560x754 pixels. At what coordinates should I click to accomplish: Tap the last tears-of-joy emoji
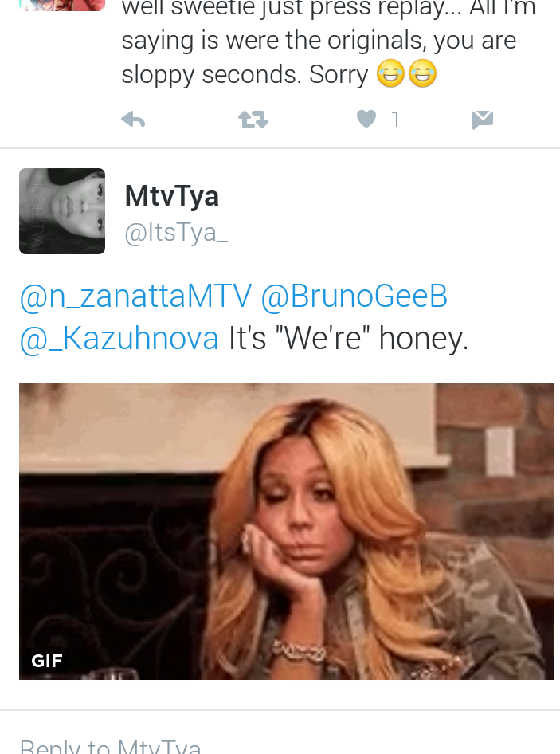422,73
